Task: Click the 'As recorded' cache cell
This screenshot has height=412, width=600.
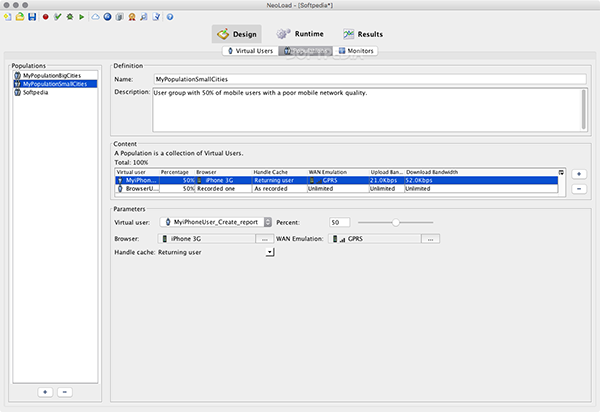Action: pos(280,189)
